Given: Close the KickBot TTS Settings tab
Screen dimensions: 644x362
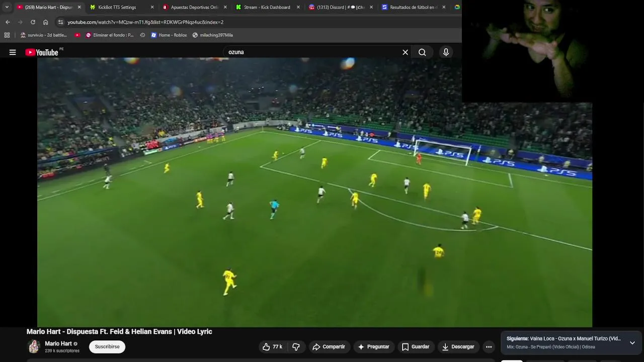Looking at the screenshot, I should pyautogui.click(x=152, y=7).
